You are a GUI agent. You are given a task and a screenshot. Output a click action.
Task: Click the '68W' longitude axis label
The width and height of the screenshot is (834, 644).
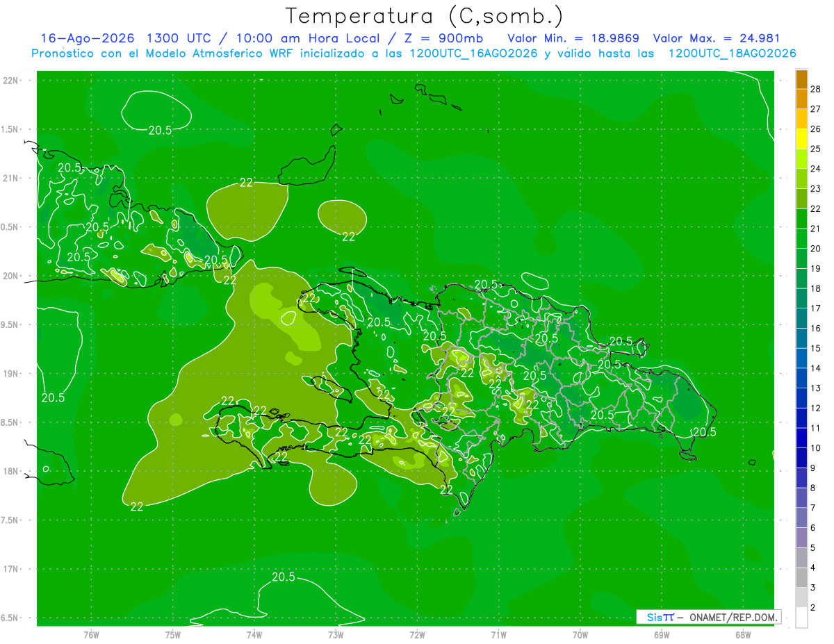743,634
